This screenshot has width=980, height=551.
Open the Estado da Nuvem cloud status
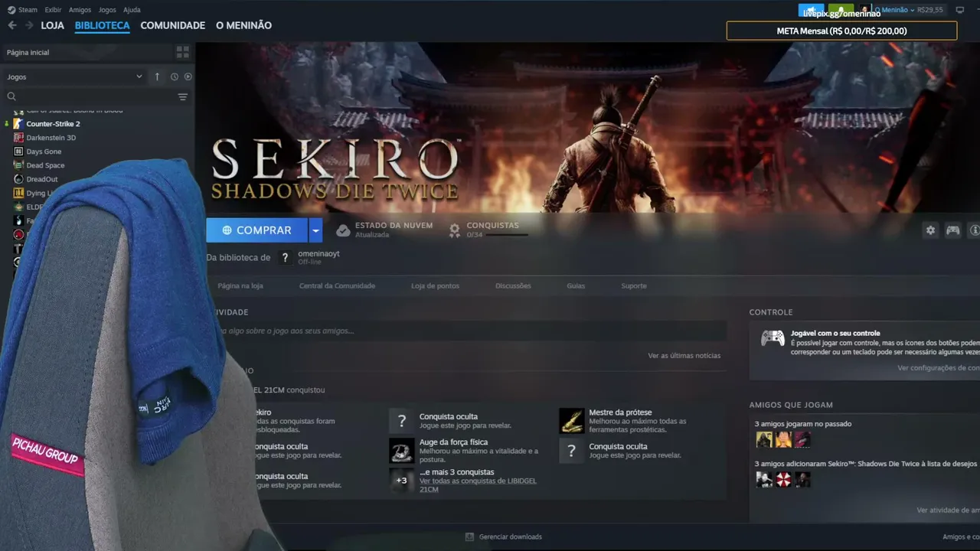point(384,230)
